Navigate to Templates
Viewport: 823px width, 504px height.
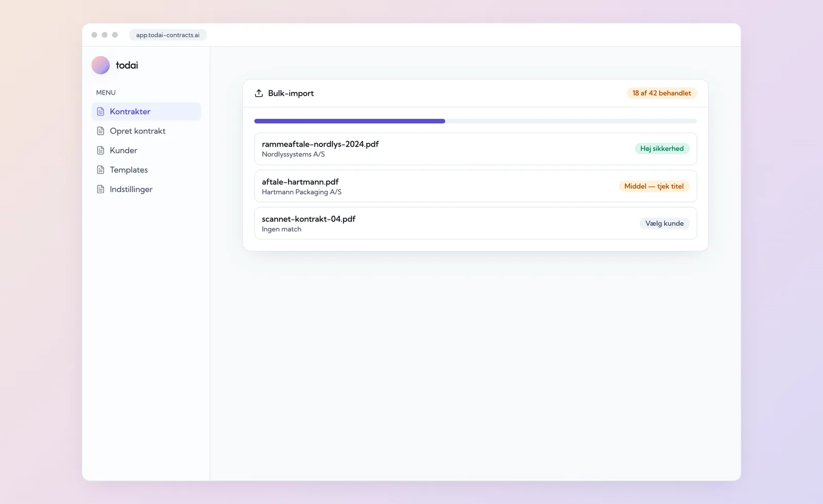tap(146, 170)
